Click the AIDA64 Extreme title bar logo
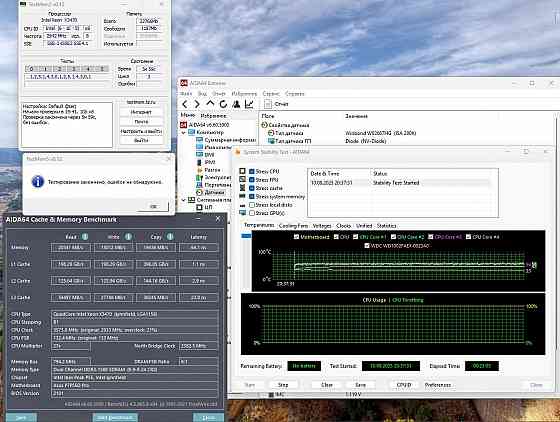The image size is (560, 422). 184,83
